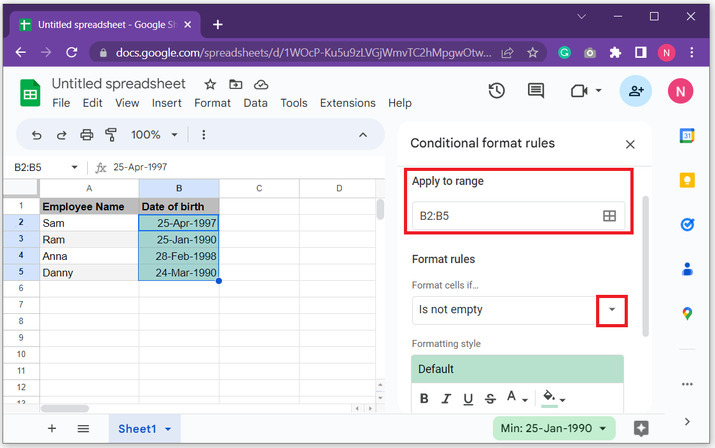This screenshot has width=715, height=448.
Task: Open Google Calendar in the side panel
Action: pos(687,136)
